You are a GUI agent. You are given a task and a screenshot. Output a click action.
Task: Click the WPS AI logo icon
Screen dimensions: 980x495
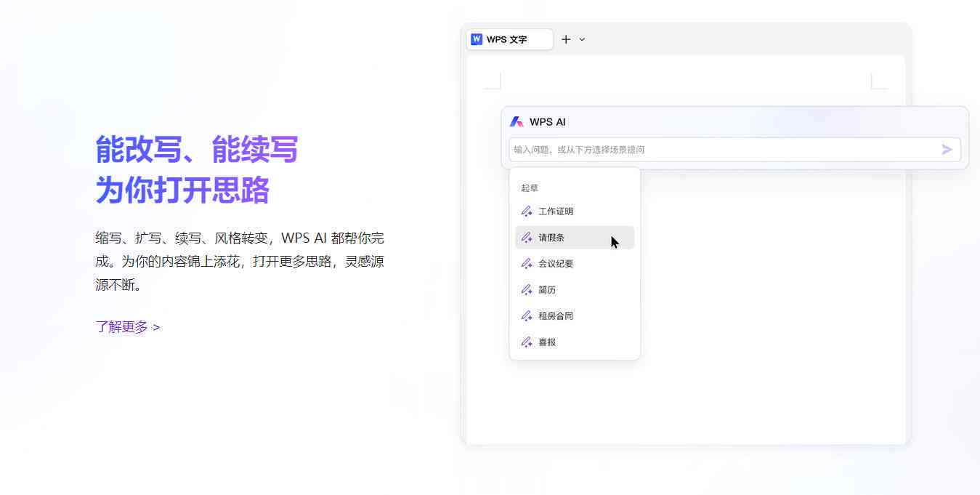point(517,122)
